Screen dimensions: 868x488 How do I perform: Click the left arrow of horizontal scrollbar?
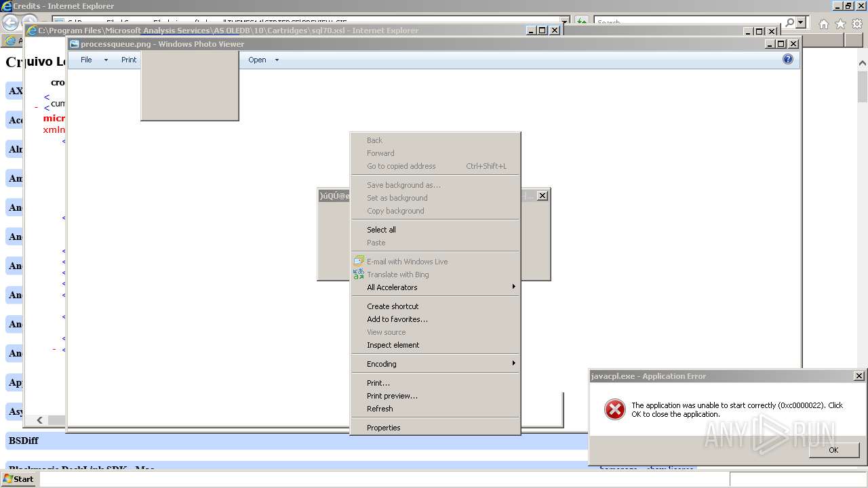point(39,420)
